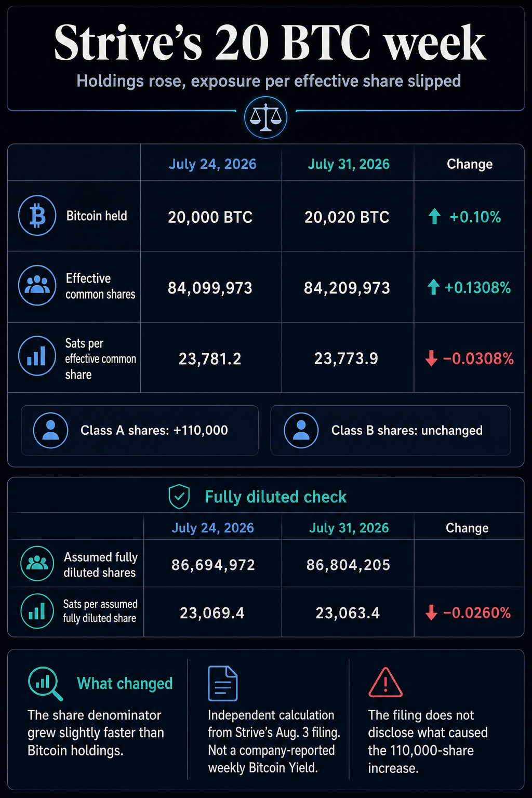
Task: Click the balance scales icon below title
Action: (x=265, y=117)
